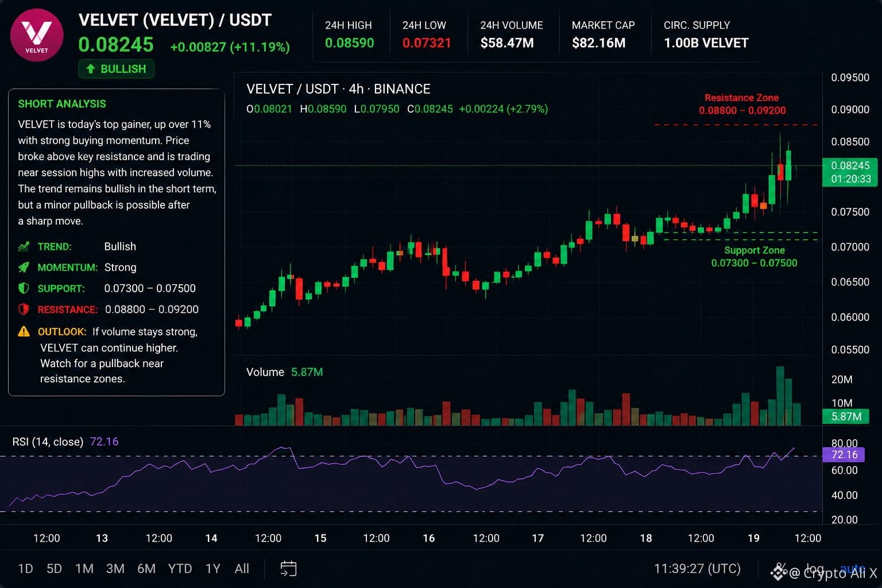Click the low value L0.07950

point(377,109)
